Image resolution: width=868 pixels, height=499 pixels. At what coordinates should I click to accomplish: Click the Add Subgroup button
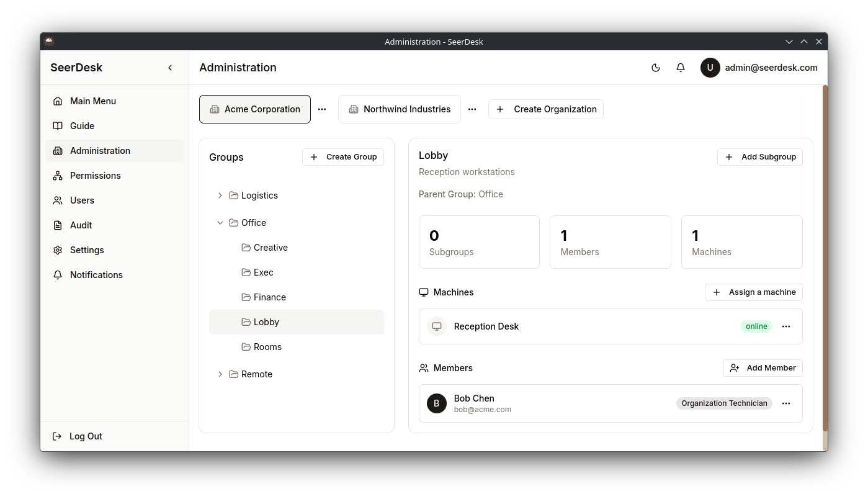coord(759,156)
